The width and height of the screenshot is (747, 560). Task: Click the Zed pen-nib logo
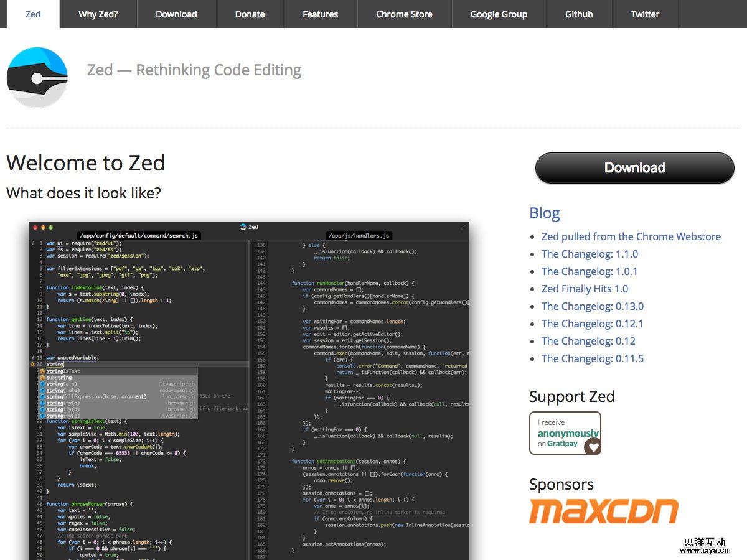[x=37, y=78]
